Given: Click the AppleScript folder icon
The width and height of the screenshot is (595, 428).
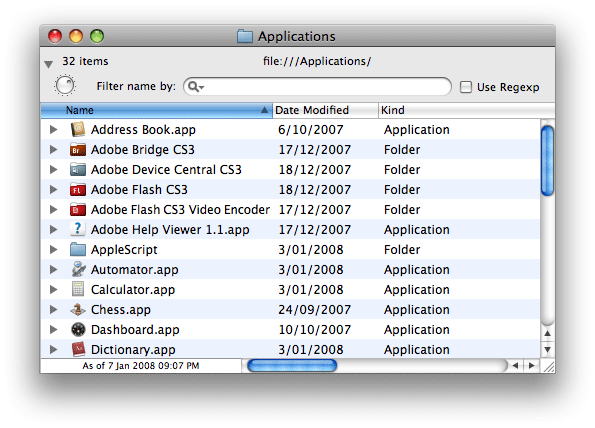Looking at the screenshot, I should point(78,249).
